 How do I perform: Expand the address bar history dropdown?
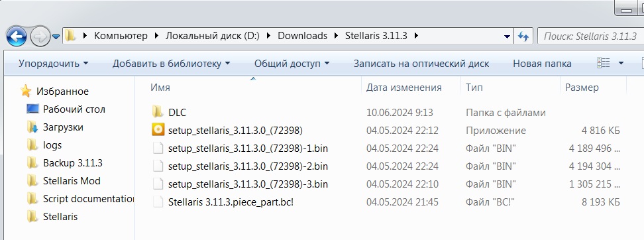point(507,36)
